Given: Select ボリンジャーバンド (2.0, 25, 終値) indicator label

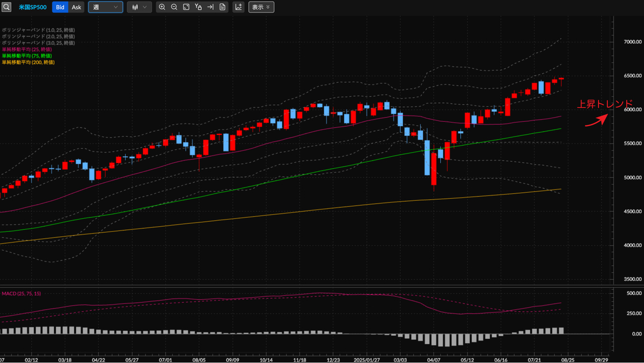Looking at the screenshot, I should tap(38, 37).
